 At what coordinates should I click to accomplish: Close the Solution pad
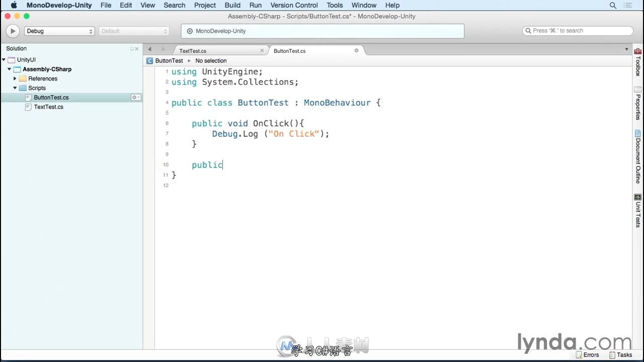coord(137,49)
